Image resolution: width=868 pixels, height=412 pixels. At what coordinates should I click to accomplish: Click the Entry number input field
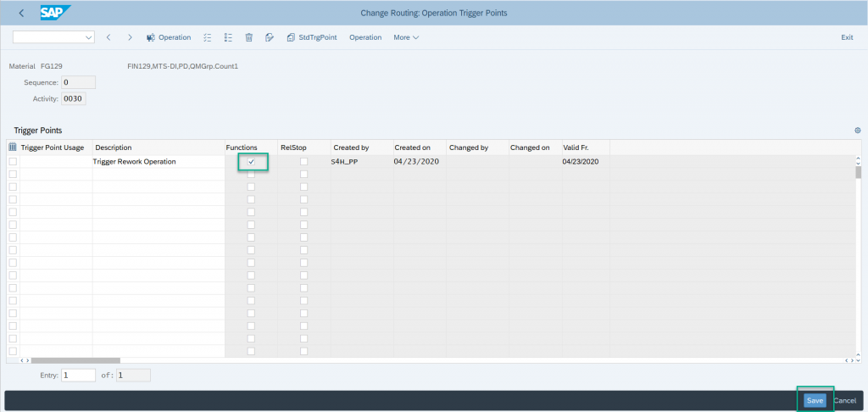pyautogui.click(x=78, y=375)
